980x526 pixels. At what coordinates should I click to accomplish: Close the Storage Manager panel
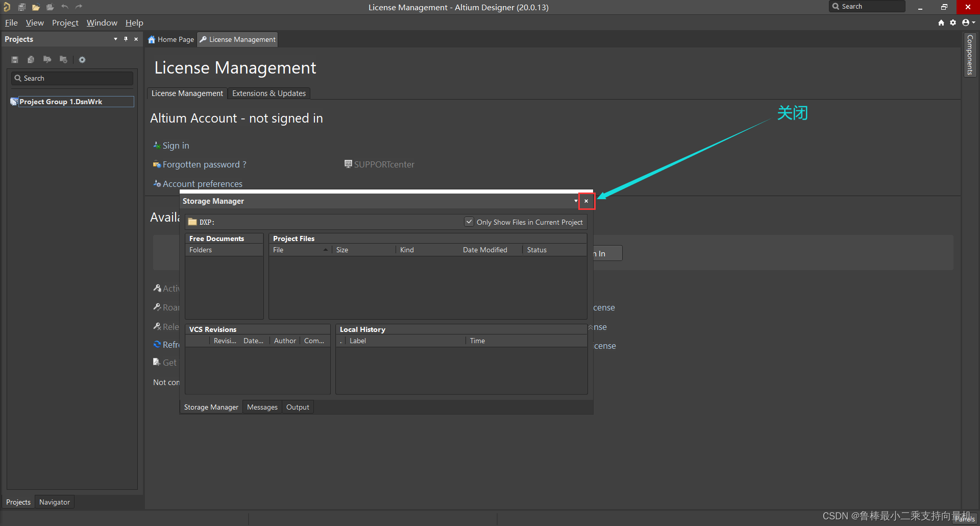586,201
